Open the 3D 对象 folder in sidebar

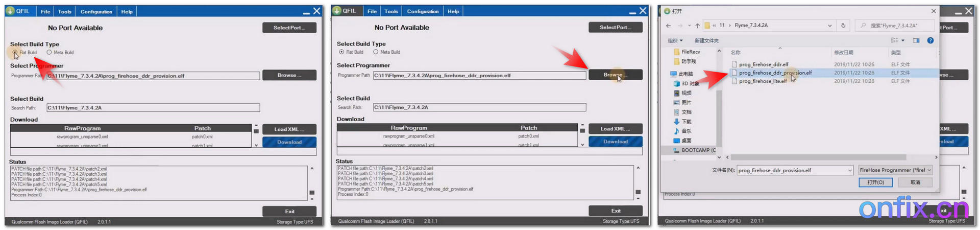click(690, 83)
